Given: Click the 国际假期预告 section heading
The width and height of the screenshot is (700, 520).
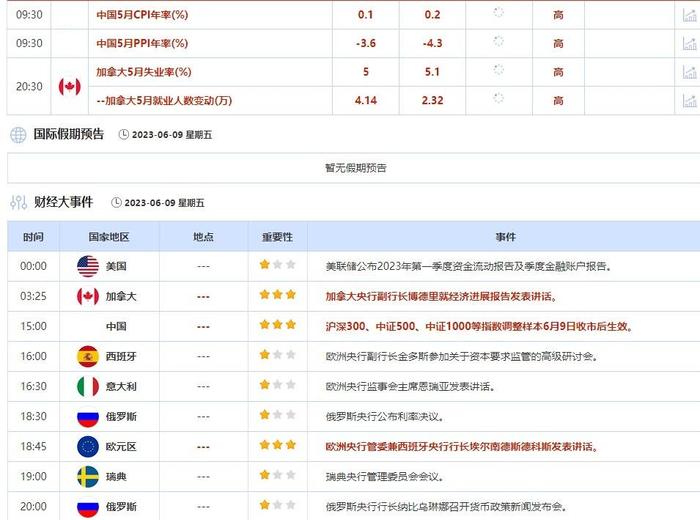Looking at the screenshot, I should coord(69,134).
